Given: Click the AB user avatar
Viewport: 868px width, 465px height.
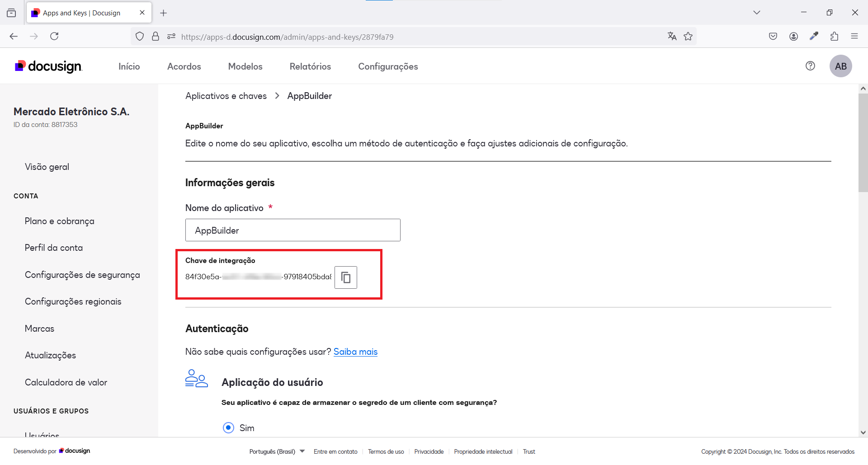Looking at the screenshot, I should click(x=840, y=66).
